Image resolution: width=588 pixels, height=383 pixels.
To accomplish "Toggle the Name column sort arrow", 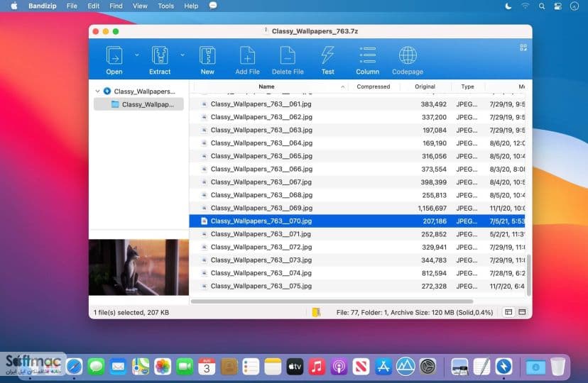I will click(x=342, y=87).
